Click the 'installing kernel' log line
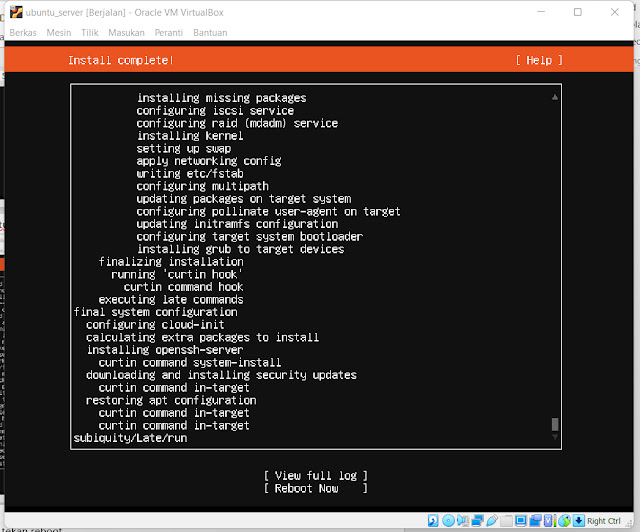Image resolution: width=640 pixels, height=532 pixels. point(190,136)
